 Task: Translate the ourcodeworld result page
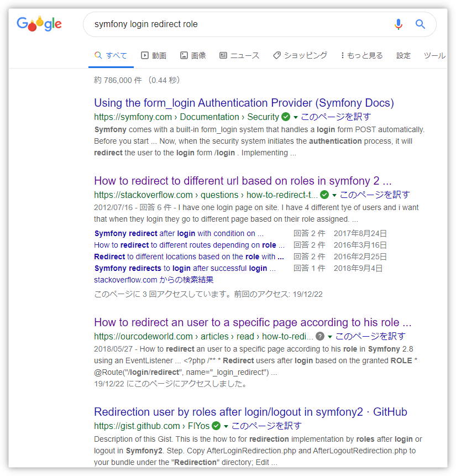(x=370, y=336)
